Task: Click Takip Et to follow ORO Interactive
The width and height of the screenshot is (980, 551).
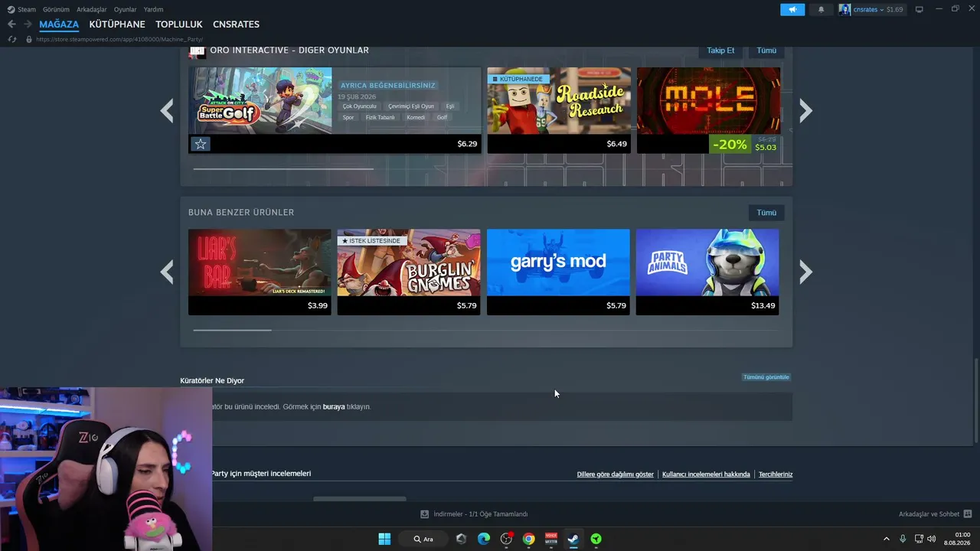Action: point(720,51)
